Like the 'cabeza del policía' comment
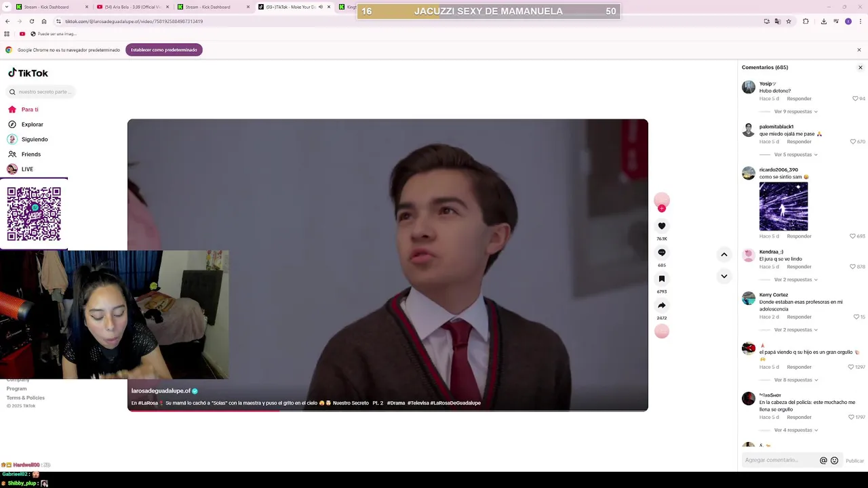Screen dimensions: 868x488 (851, 417)
